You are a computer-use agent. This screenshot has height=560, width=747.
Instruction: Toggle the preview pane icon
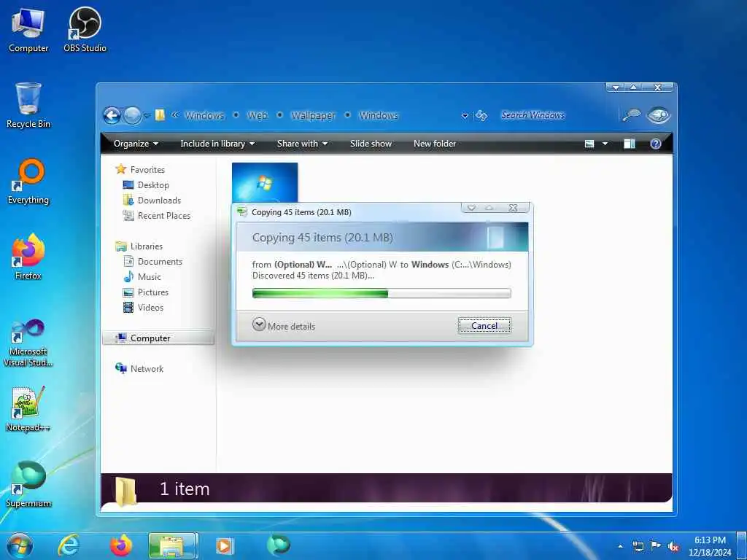630,144
